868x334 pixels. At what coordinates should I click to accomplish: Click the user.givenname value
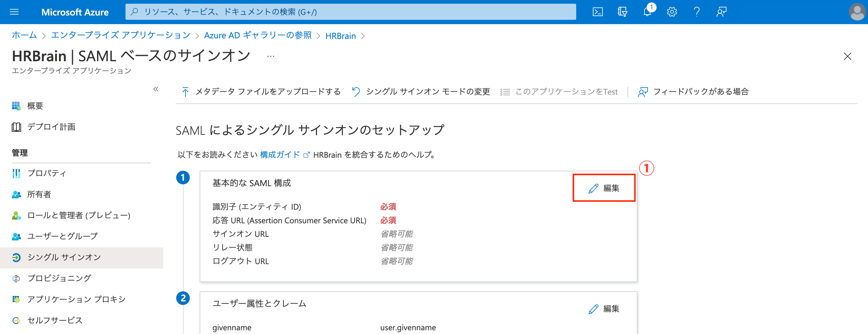(408, 328)
